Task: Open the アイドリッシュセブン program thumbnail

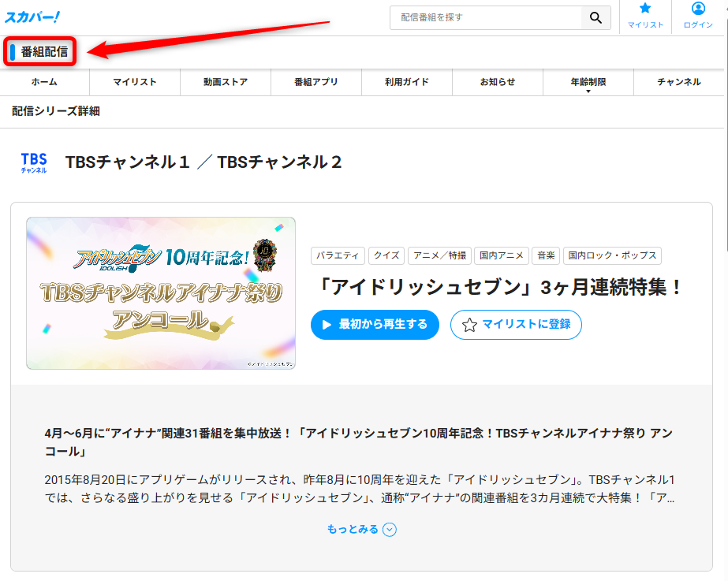Action: coord(161,292)
